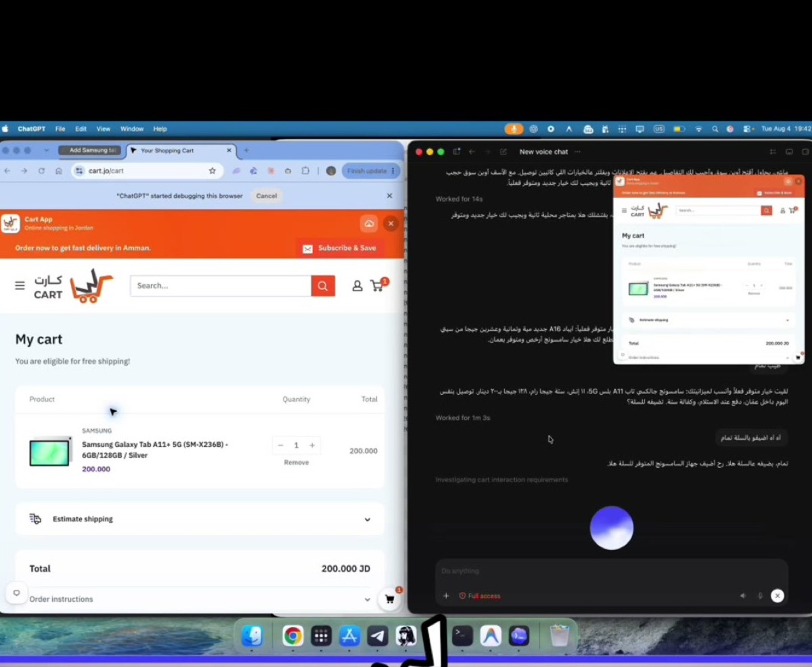
Task: Open Chrome home page button
Action: pyautogui.click(x=59, y=171)
